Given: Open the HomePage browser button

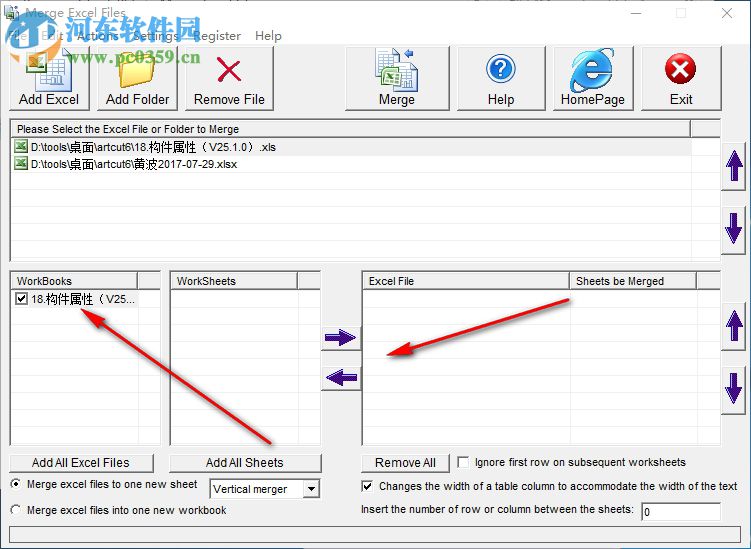Looking at the screenshot, I should [593, 79].
